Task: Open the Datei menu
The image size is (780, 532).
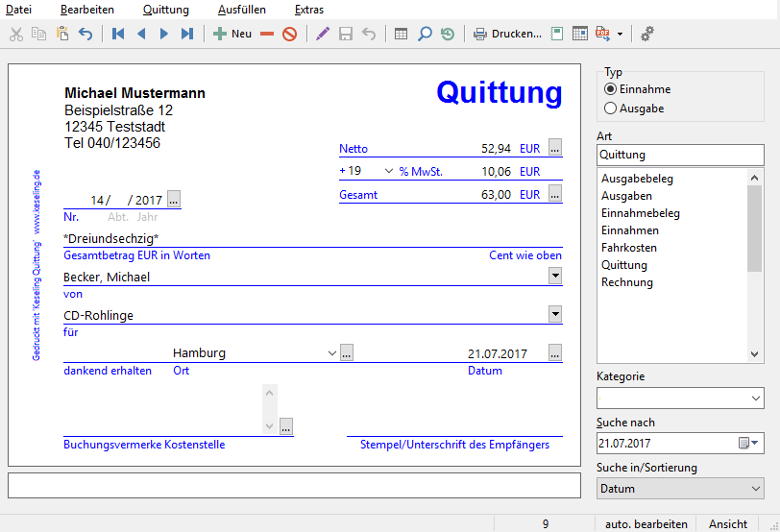Action: point(18,10)
